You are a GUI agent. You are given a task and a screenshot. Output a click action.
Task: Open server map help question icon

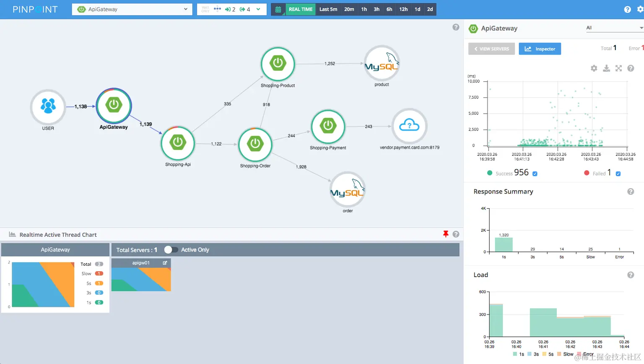coord(456,27)
